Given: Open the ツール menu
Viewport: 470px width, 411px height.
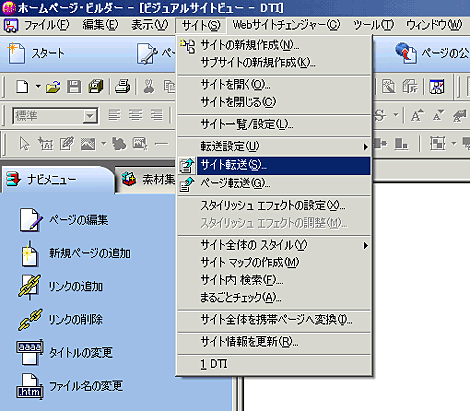Looking at the screenshot, I should click(374, 25).
